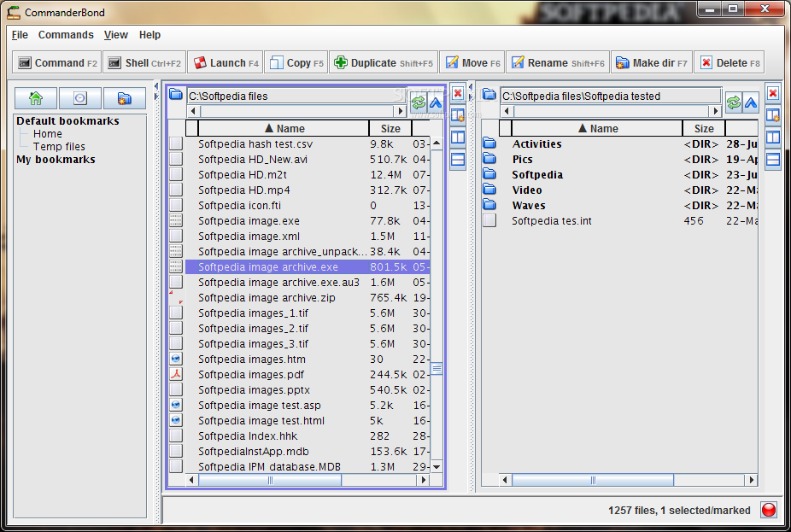Go up one directory in left pane

point(436,103)
